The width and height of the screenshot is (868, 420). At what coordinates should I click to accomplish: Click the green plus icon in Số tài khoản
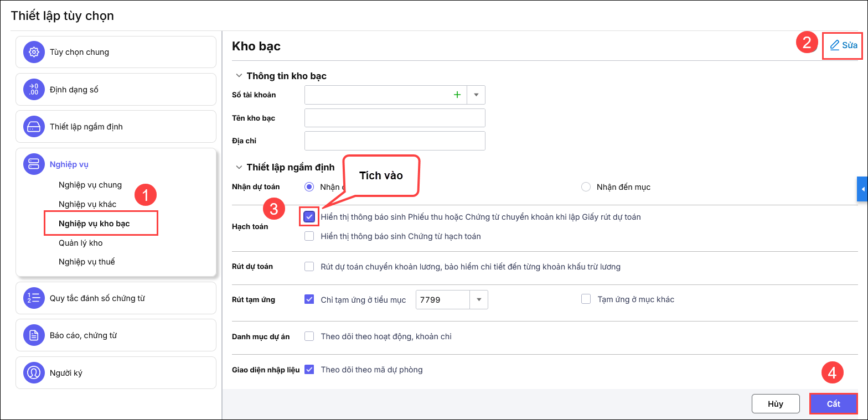click(x=457, y=95)
